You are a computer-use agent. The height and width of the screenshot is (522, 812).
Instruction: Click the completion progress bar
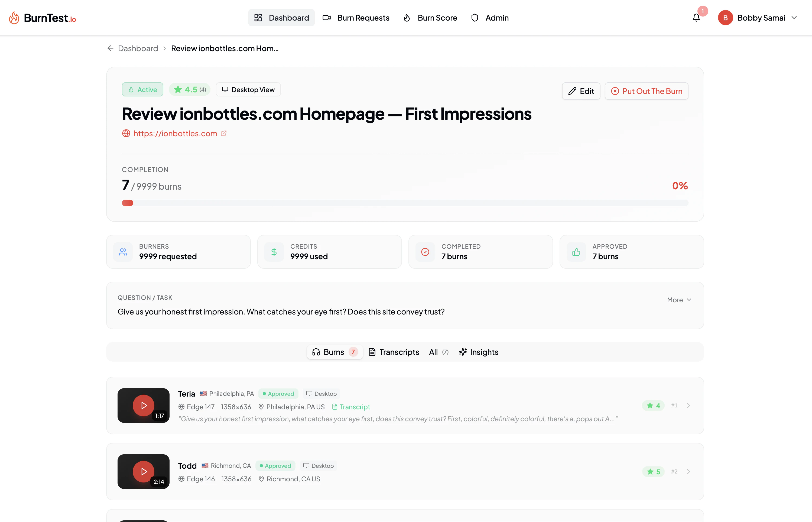(x=405, y=203)
